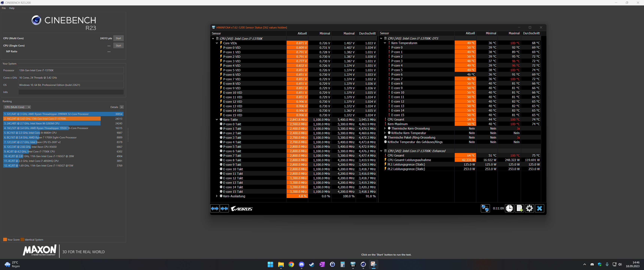This screenshot has height=270, width=644.
Task: Close sensors with the blue X icon
Action: pos(540,208)
